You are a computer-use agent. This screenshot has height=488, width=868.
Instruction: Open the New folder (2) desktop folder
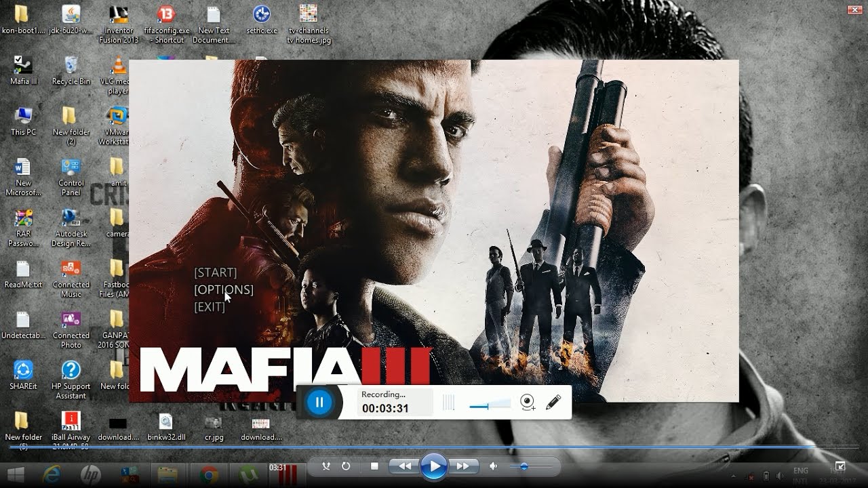(71, 126)
